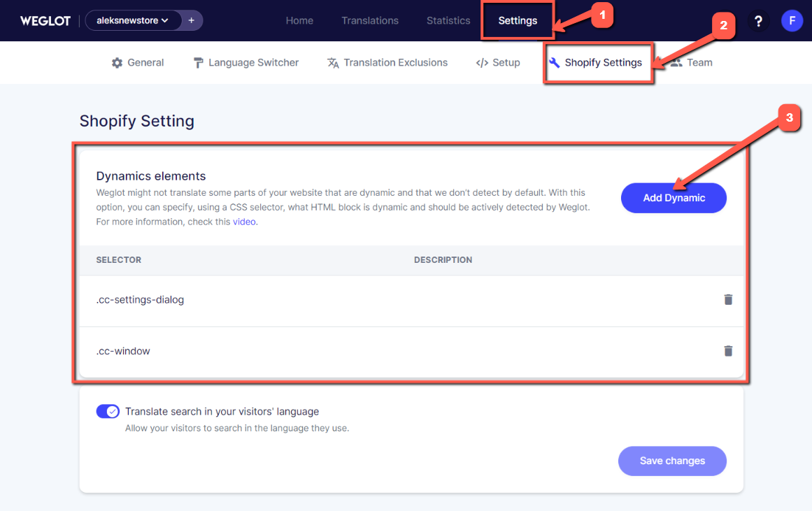Click the Setup code brackets icon
The height and width of the screenshot is (511, 812).
click(482, 63)
